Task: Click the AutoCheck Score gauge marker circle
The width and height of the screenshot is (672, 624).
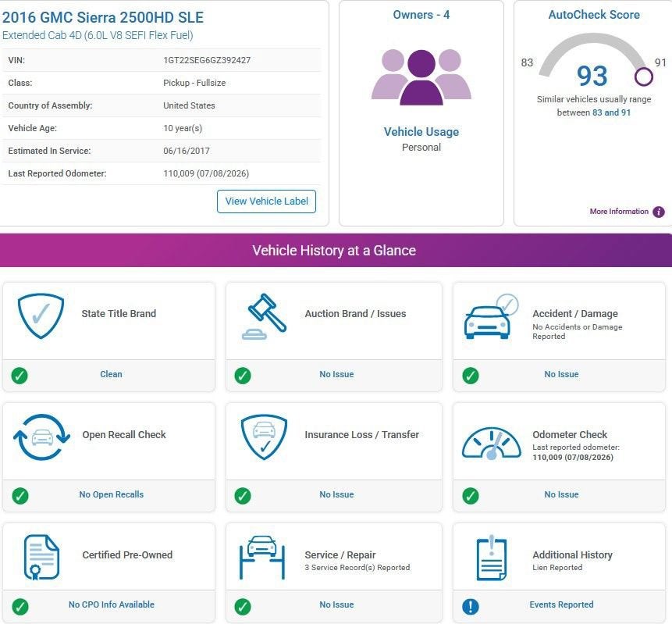Action: [644, 77]
